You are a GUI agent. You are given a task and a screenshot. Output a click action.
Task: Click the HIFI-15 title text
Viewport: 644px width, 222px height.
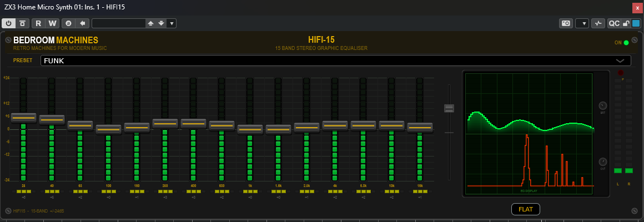(321, 40)
